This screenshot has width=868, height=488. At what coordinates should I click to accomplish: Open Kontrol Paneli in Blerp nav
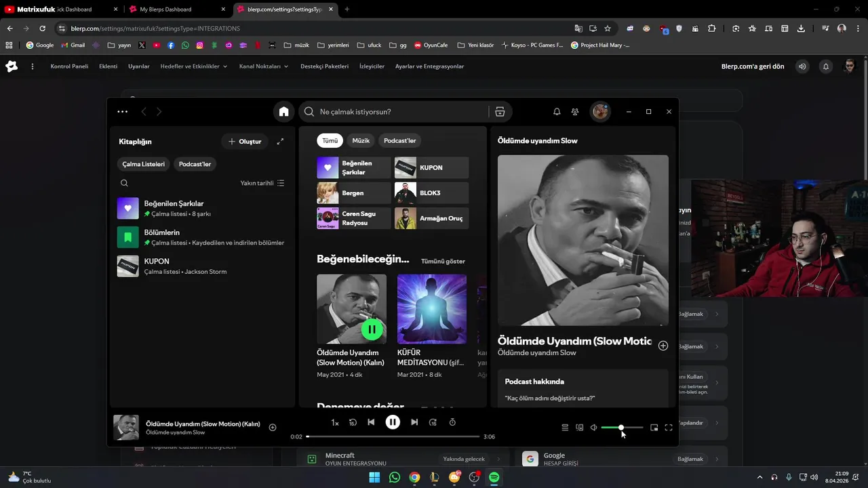coord(69,66)
